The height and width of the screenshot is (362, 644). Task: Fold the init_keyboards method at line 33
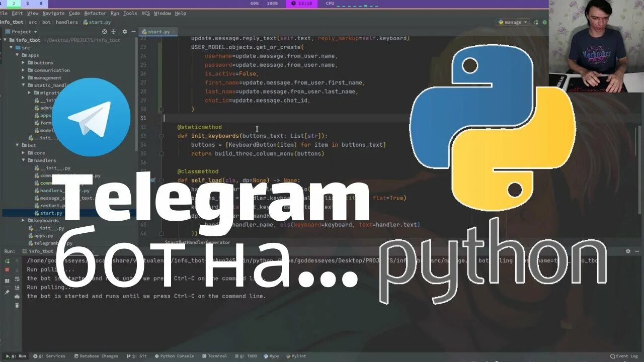tap(162, 136)
